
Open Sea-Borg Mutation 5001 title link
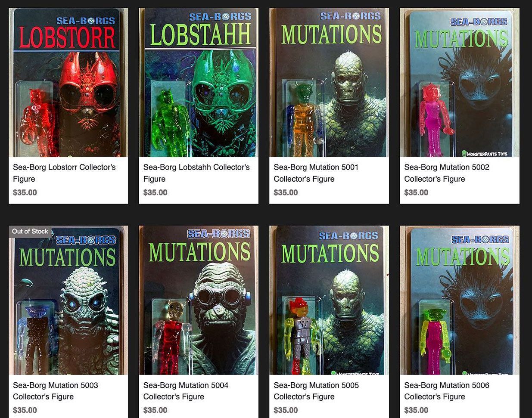click(316, 173)
